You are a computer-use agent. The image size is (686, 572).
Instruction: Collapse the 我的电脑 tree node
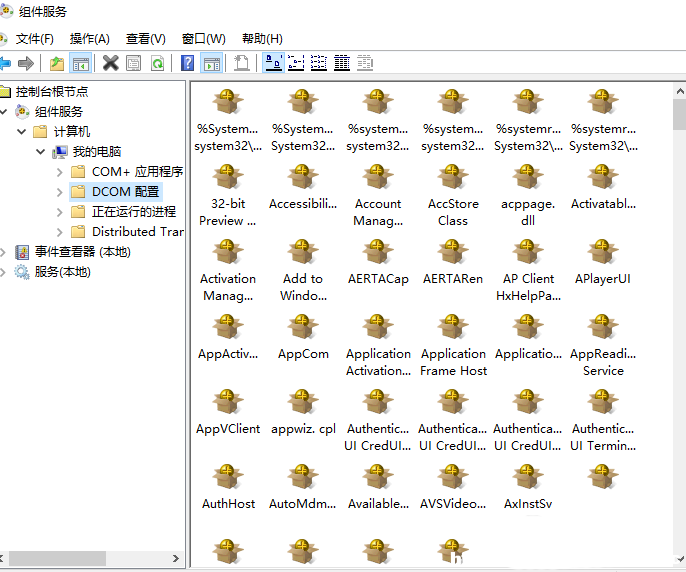[x=41, y=151]
